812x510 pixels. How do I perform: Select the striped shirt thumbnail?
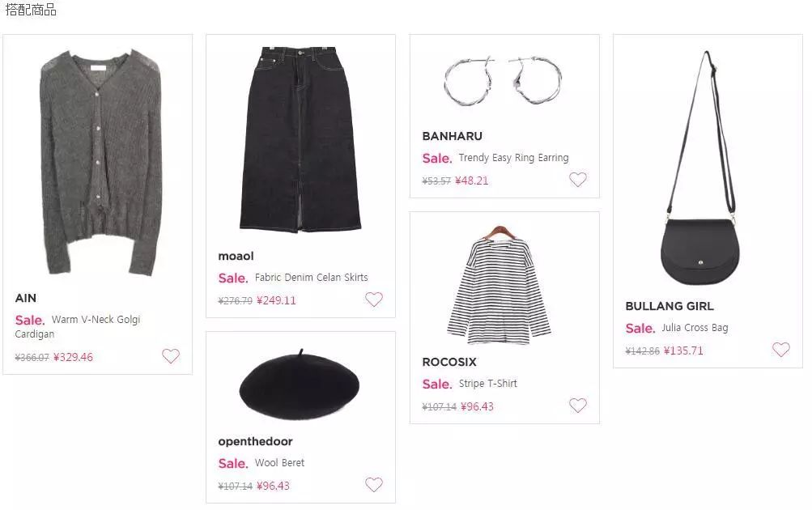point(500,285)
